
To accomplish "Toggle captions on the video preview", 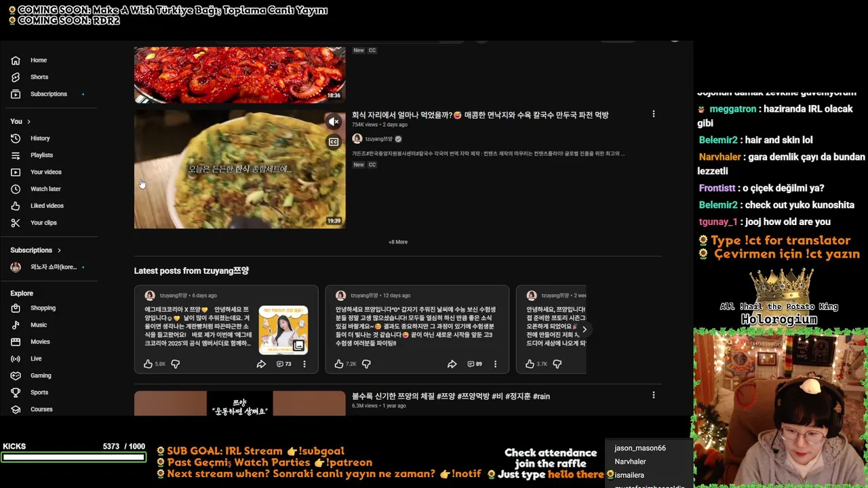I will point(334,142).
